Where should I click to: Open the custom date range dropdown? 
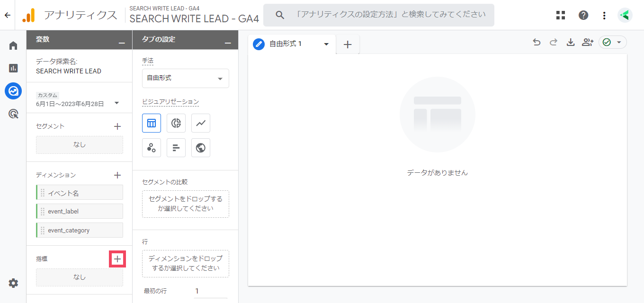pos(77,99)
